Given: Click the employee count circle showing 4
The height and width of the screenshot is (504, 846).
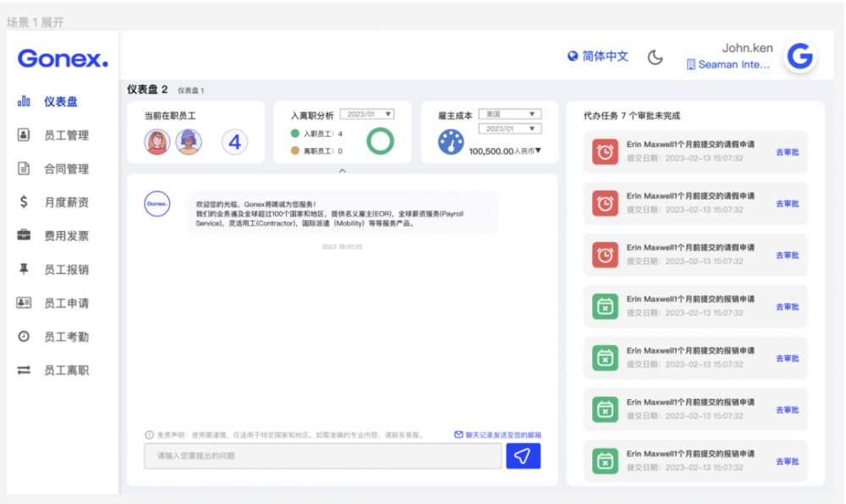Looking at the screenshot, I should [x=234, y=142].
